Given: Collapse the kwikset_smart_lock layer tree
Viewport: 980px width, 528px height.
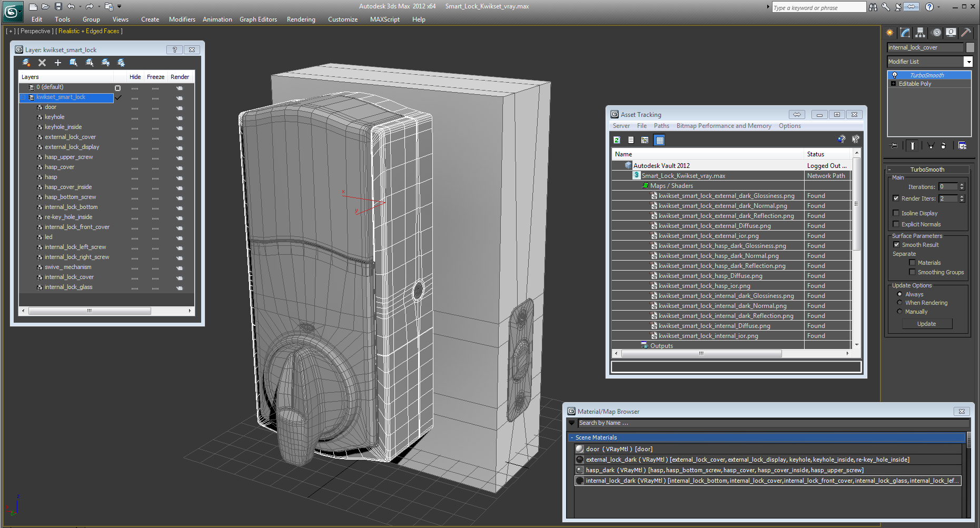Looking at the screenshot, I should pos(23,97).
